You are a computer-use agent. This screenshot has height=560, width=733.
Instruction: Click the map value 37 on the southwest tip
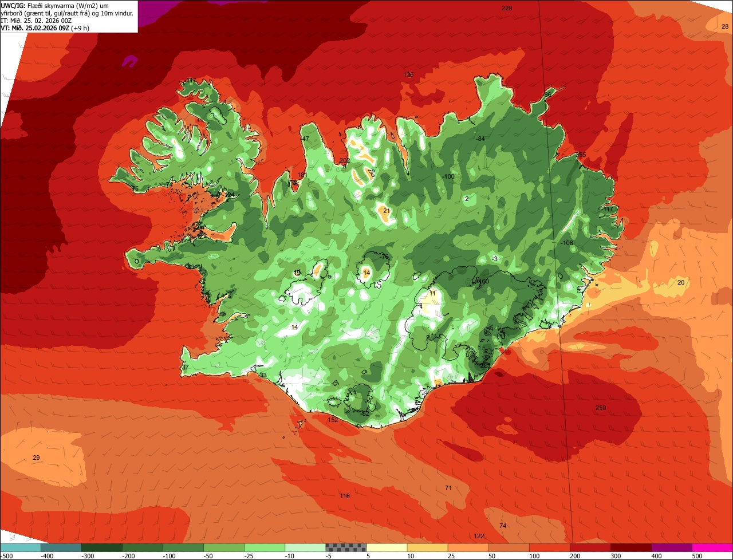click(185, 367)
